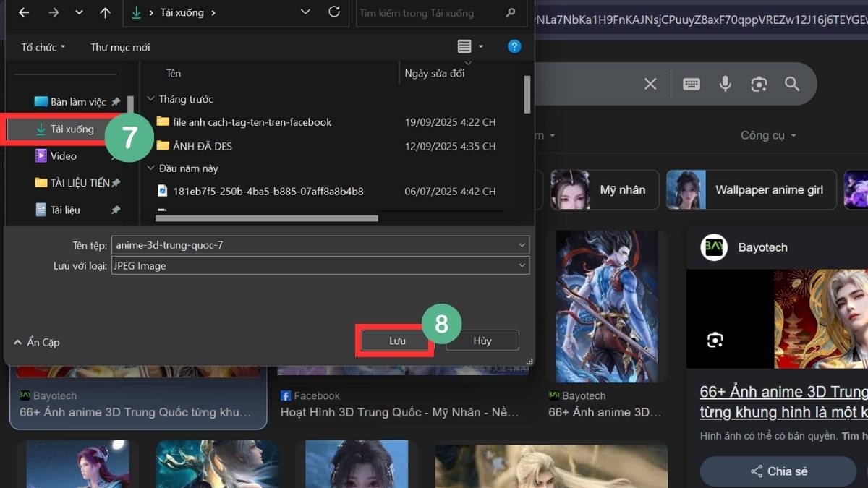
Task: Open the Công cụ tools menu
Action: coord(767,135)
